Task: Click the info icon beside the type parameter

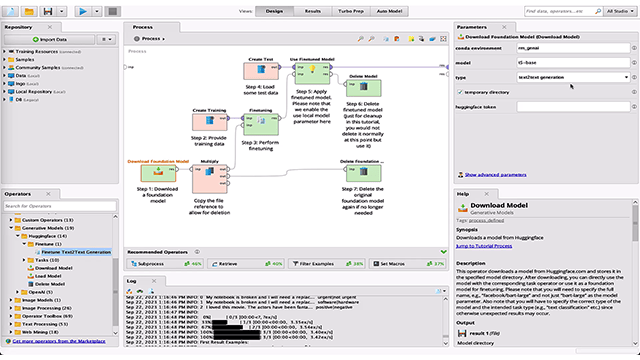Action: point(634,77)
